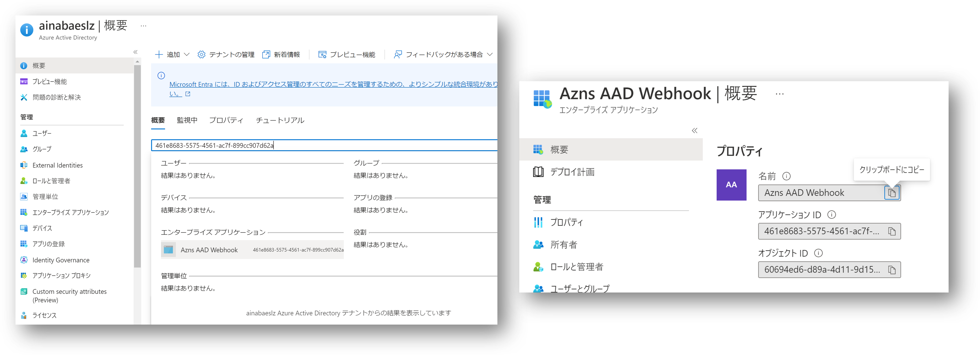Open アプリケーション プロキシ sidebar icon
980x356 pixels.
(x=24, y=276)
